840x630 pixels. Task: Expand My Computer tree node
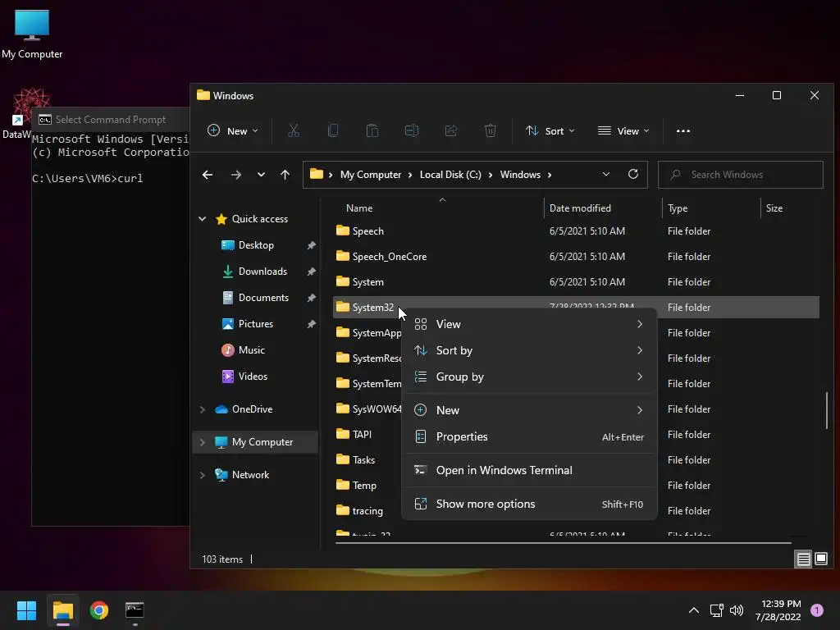[x=203, y=442]
